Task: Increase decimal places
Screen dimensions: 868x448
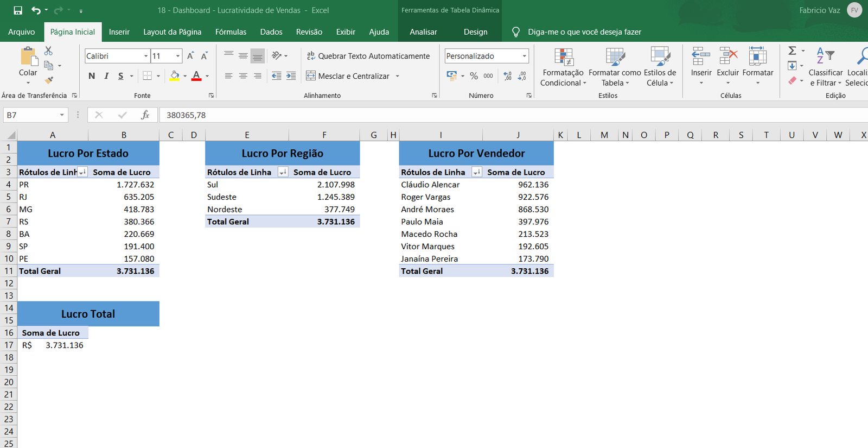Action: (x=508, y=76)
